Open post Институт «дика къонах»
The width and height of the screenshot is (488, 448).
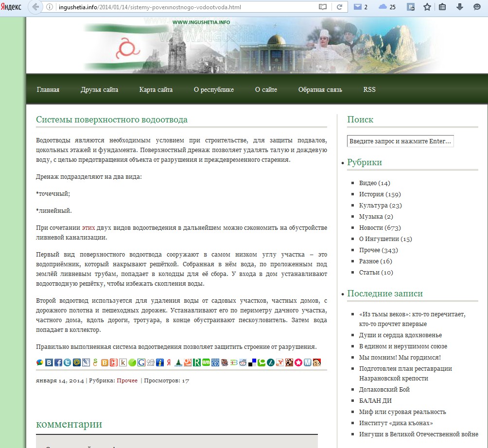396,423
